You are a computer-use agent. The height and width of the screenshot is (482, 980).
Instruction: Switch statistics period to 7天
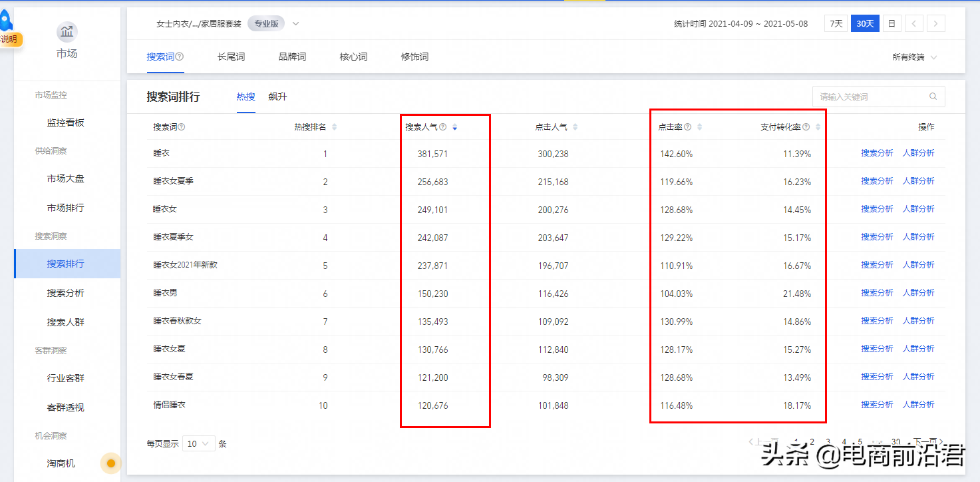[836, 23]
